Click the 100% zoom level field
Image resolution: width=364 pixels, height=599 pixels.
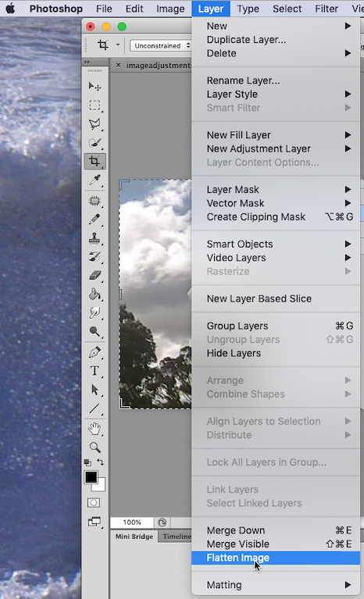[132, 522]
